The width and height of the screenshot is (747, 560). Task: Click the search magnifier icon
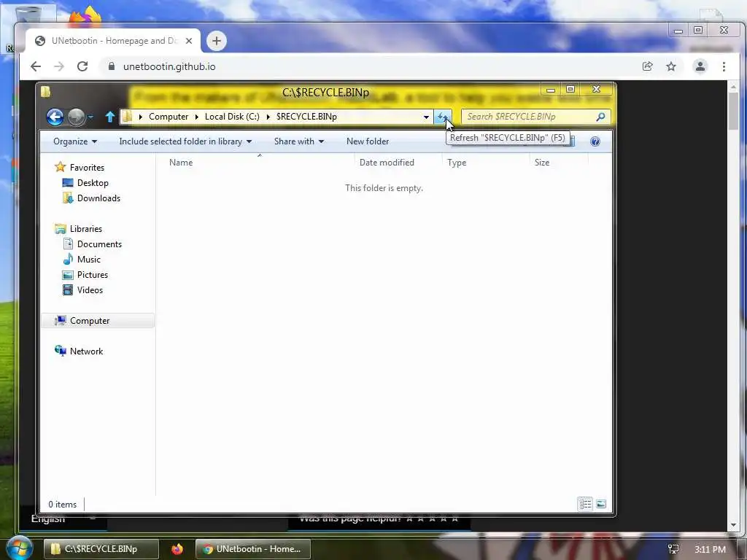tap(600, 117)
